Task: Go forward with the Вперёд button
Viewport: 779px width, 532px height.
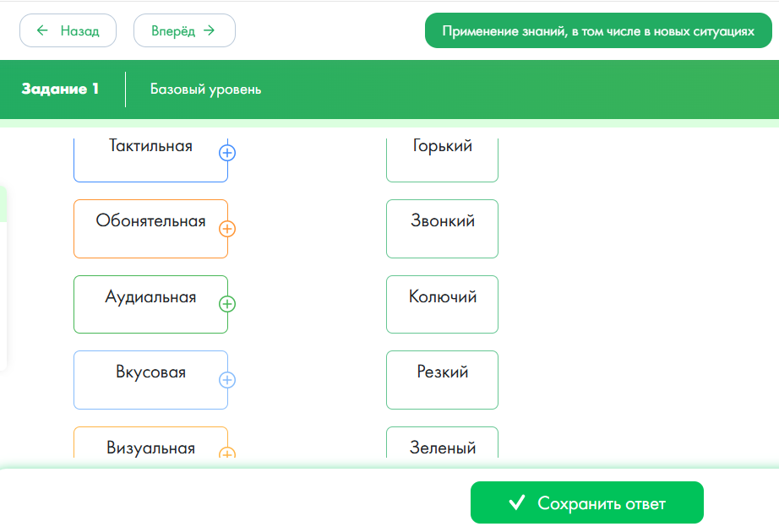Action: [184, 31]
